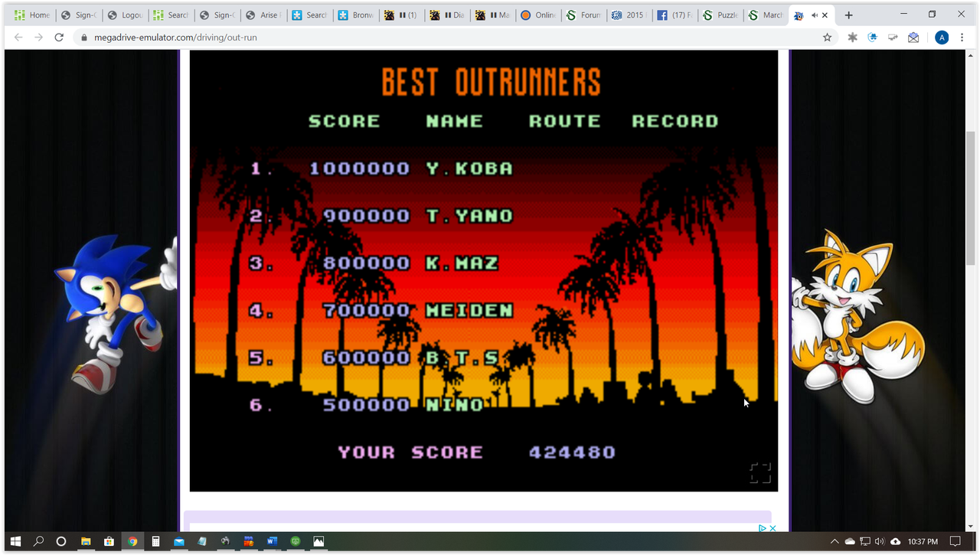980x555 pixels.
Task: Open the Windows notification center
Action: point(955,541)
